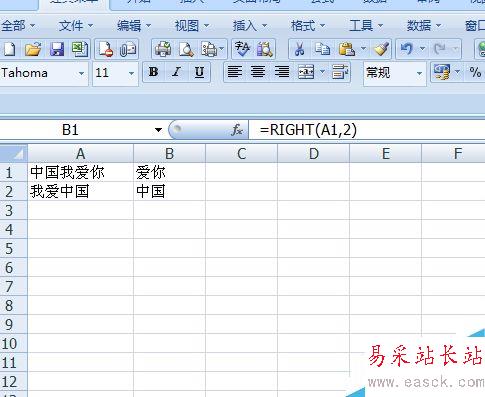The height and width of the screenshot is (397, 485).
Task: Apply percent style format
Action: (x=475, y=72)
